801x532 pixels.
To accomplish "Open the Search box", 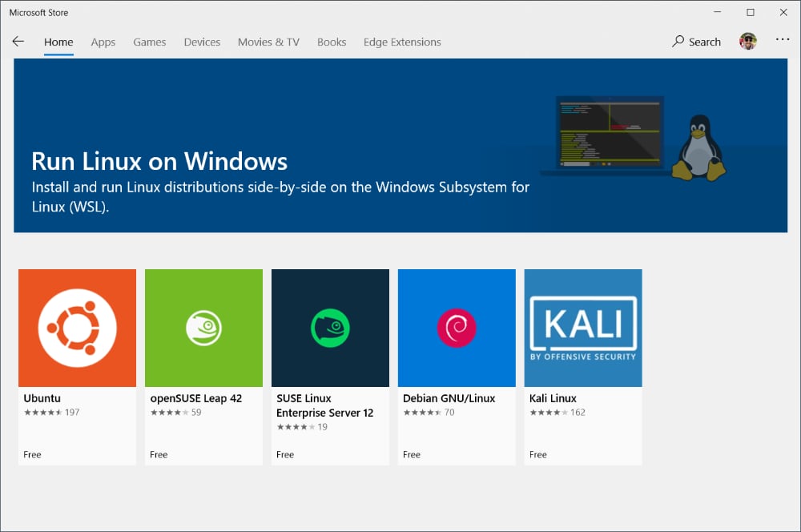I will 696,42.
